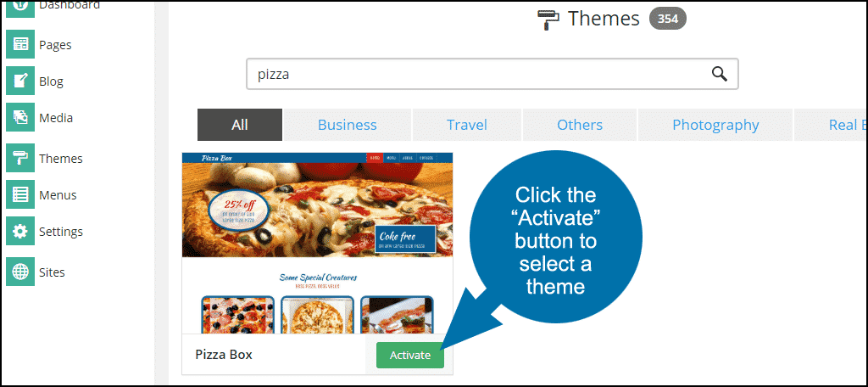Image resolution: width=868 pixels, height=387 pixels.
Task: Click the 354 themes count badge
Action: [668, 19]
